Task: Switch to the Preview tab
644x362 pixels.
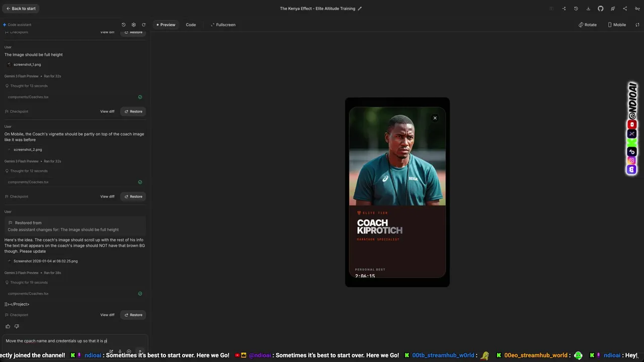Action: click(166, 25)
